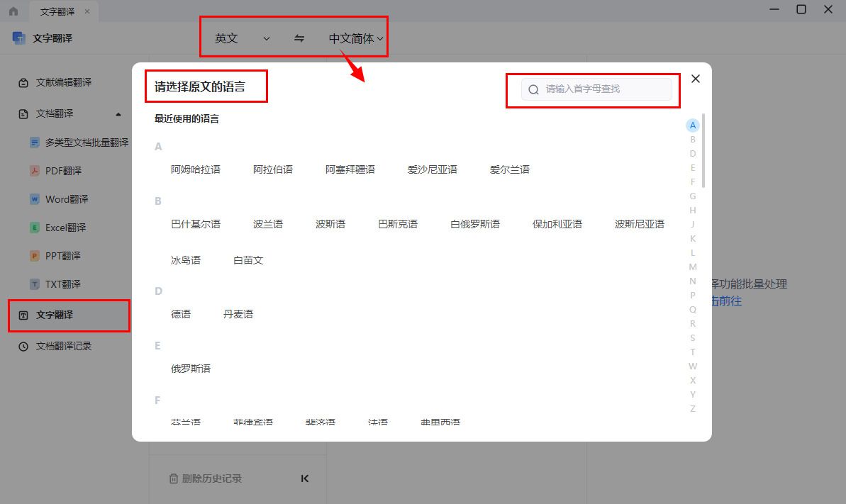Open TXT翻译 from the sidebar
The height and width of the screenshot is (504, 846).
point(62,284)
